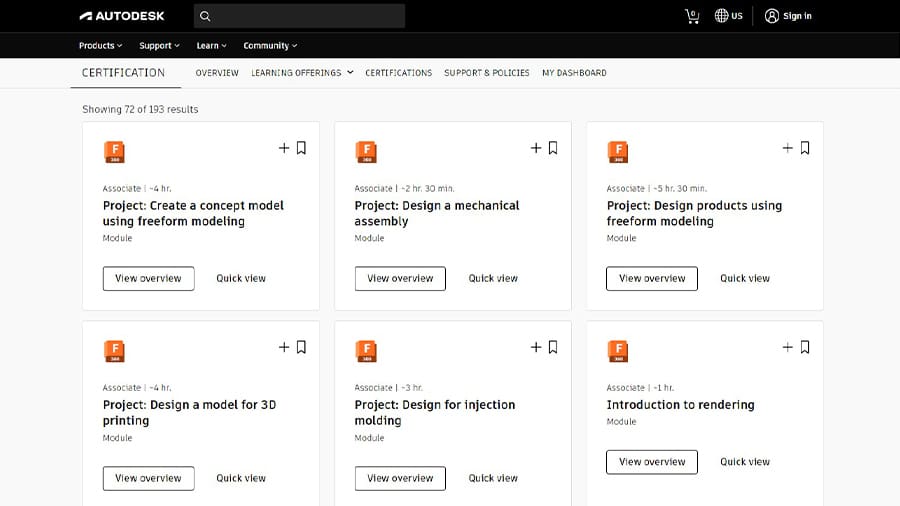This screenshot has width=900, height=506.
Task: Click Fusion 360 icon on 'Design products using freeform' card
Action: 618,152
